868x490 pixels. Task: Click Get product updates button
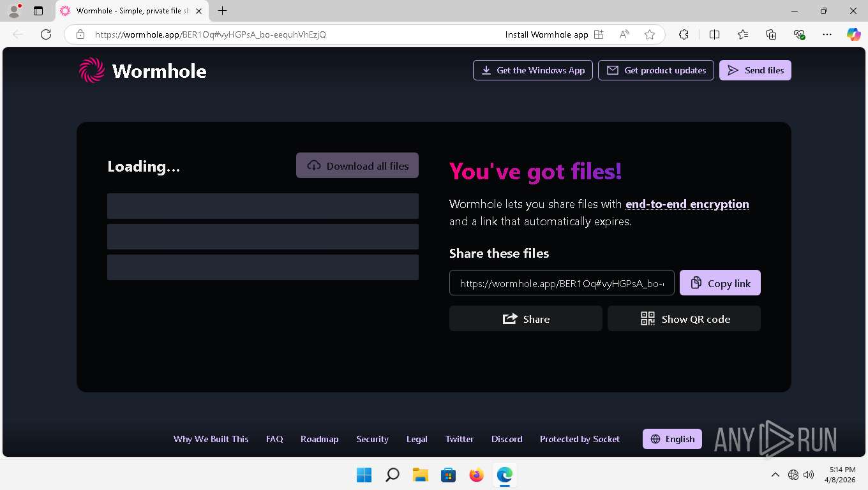point(656,70)
